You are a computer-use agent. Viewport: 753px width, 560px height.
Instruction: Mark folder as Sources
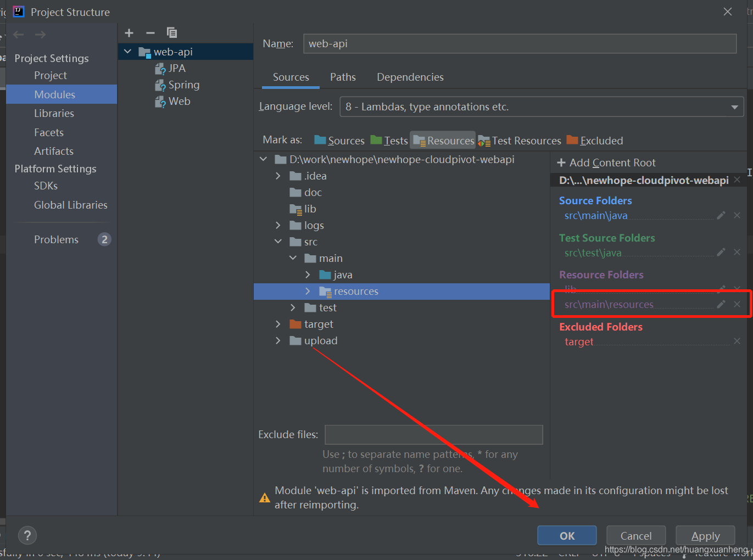click(339, 141)
